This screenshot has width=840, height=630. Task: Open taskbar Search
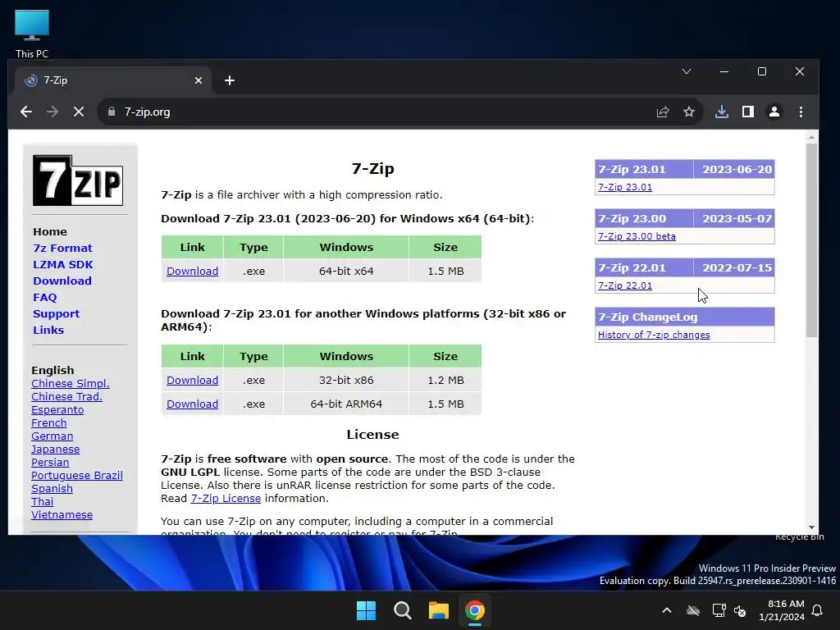(x=402, y=610)
